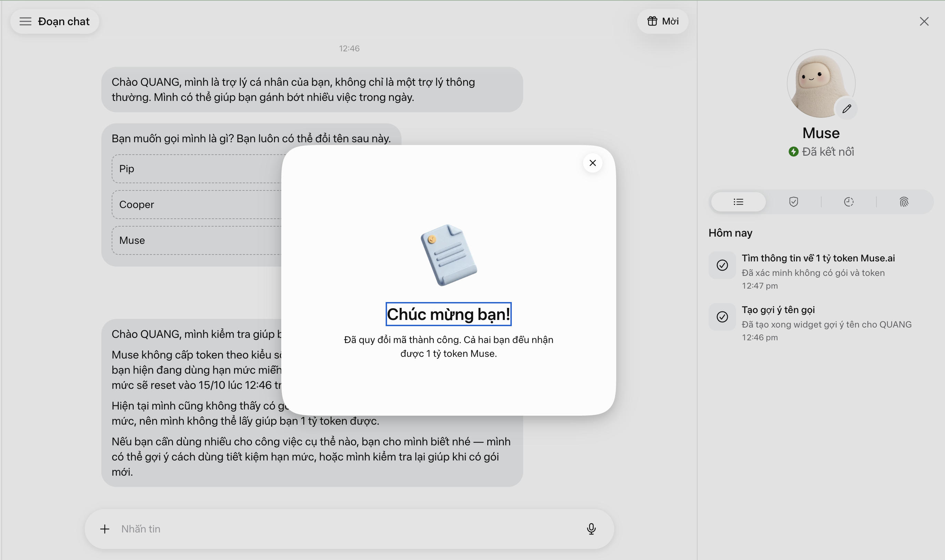
Task: Close the Chúc mừng bạn dialog
Action: (592, 163)
